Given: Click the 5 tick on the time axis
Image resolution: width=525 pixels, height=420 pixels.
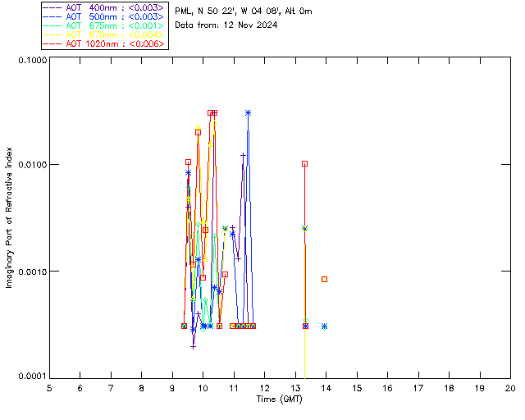Looking at the screenshot, I should (49, 387).
